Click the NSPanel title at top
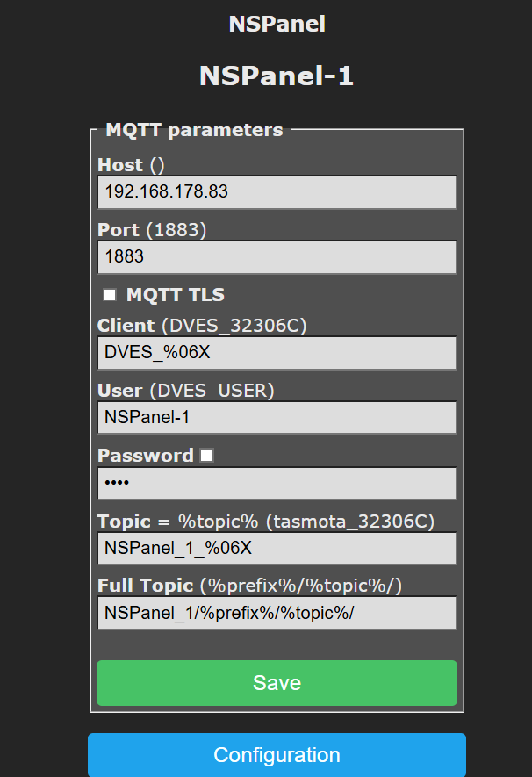 click(x=277, y=24)
